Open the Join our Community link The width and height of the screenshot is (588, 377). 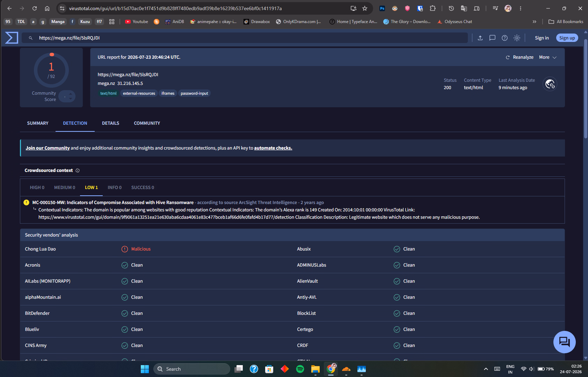(x=48, y=148)
